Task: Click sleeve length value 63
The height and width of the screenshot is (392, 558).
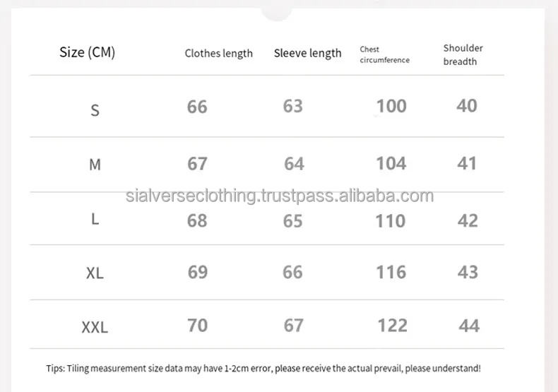Action: tap(292, 106)
